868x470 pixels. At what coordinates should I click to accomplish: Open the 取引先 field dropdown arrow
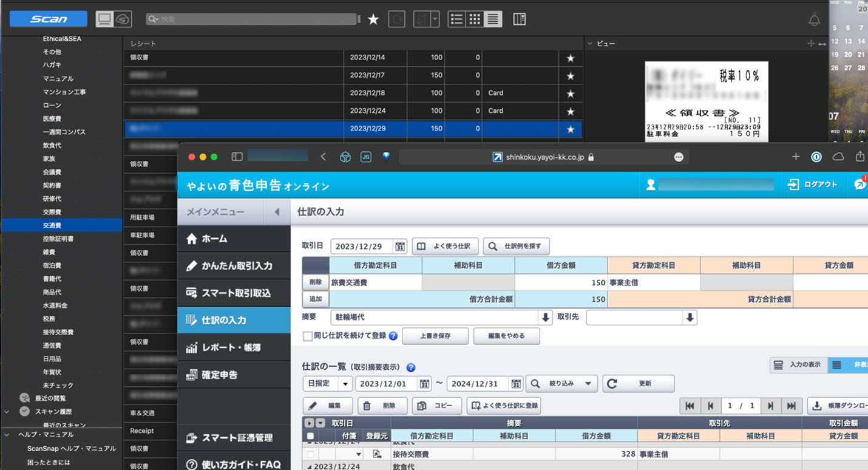click(690, 318)
